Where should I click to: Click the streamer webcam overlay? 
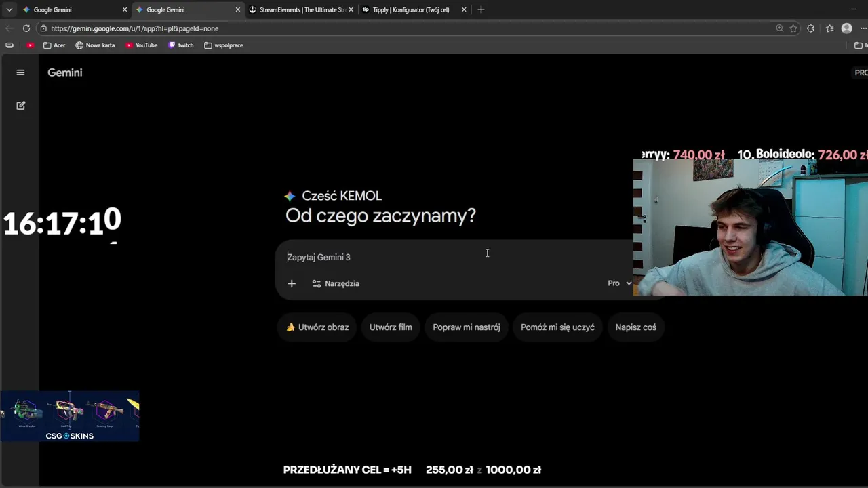tap(750, 228)
